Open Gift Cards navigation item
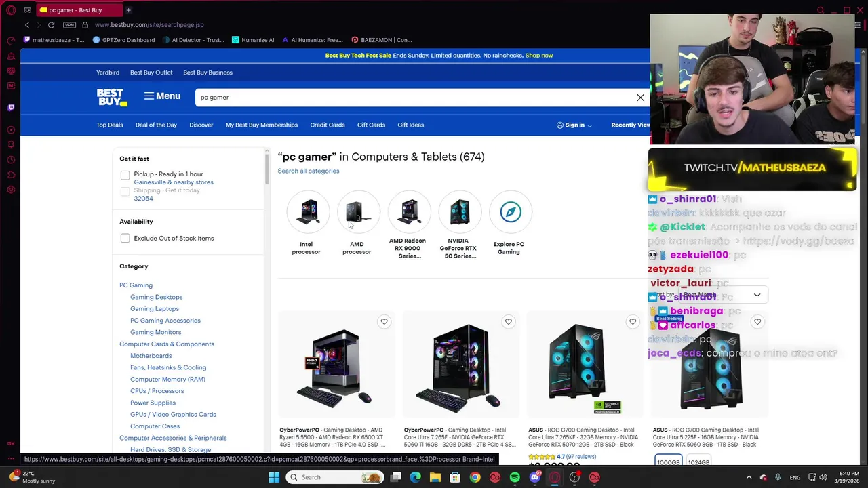Viewport: 868px width, 488px height. tap(371, 125)
